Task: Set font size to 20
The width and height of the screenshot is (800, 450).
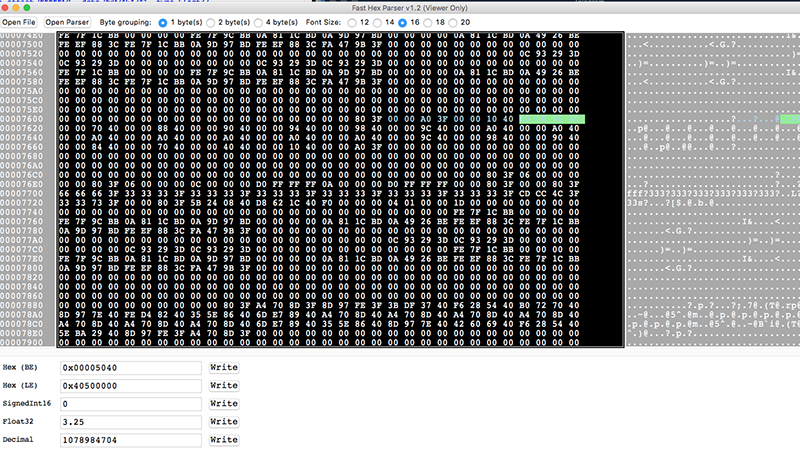Action: [x=453, y=23]
